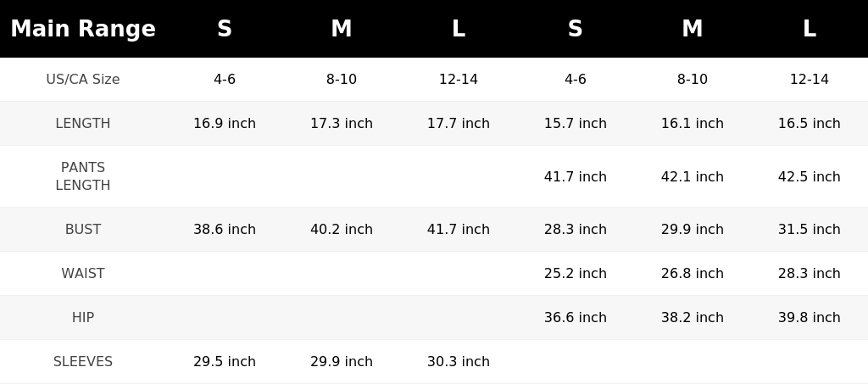Image resolution: width=868 pixels, height=384 pixels.
Task: Select the HIP row label
Action: (x=83, y=318)
